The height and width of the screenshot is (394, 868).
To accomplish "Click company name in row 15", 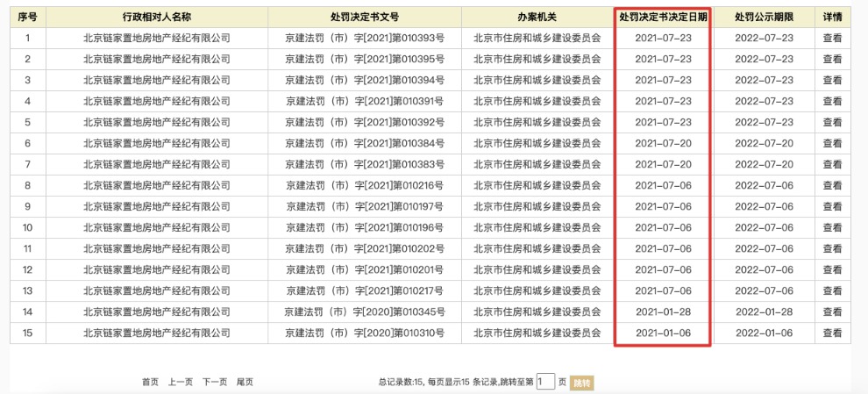I will click(x=157, y=333).
